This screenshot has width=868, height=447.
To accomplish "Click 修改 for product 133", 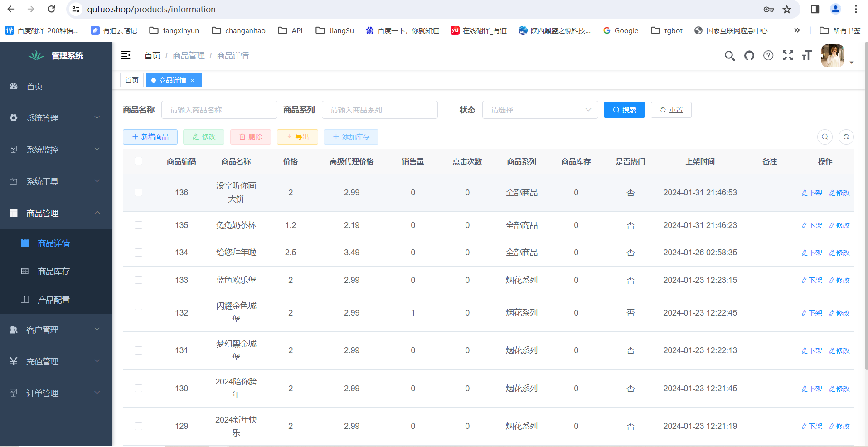I will pyautogui.click(x=839, y=280).
